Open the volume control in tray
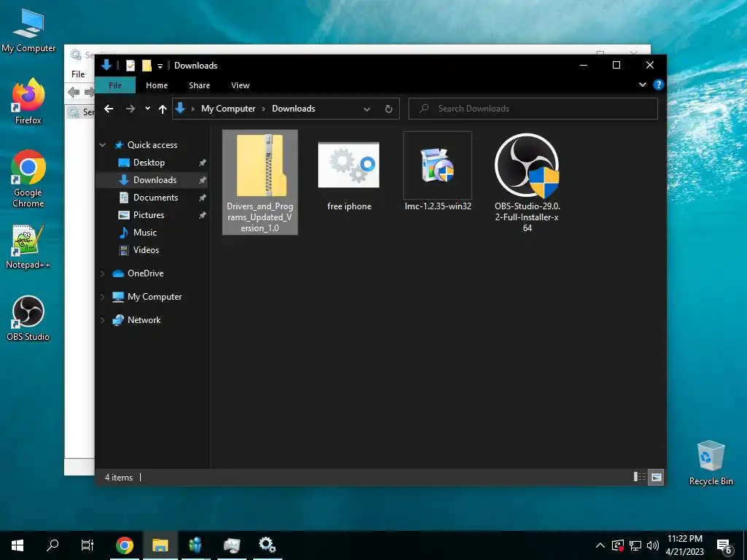Screen dimensions: 747x560 pos(653,545)
